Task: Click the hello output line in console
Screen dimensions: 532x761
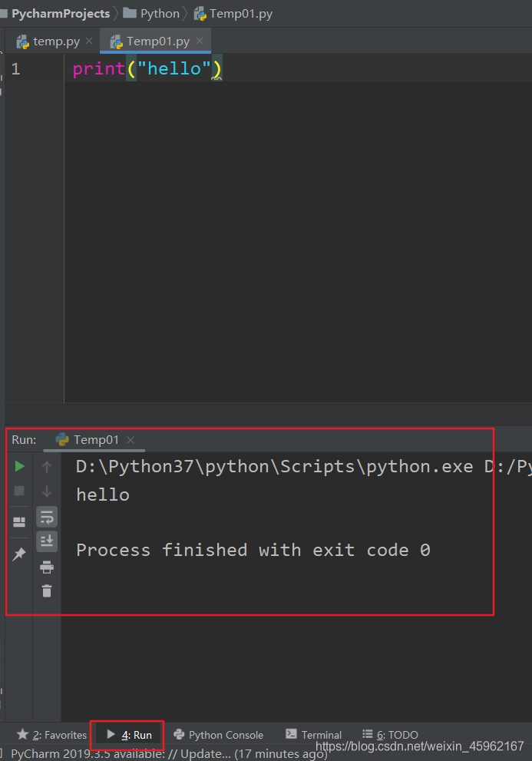Action: tap(103, 495)
